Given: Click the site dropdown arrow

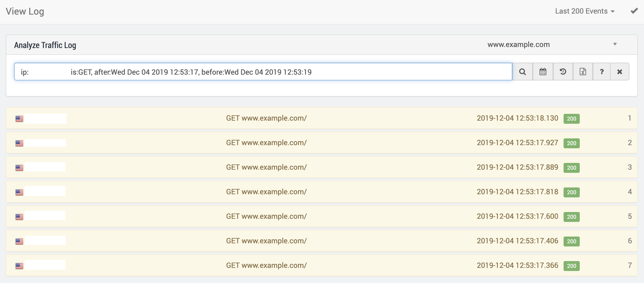Looking at the screenshot, I should click(615, 44).
